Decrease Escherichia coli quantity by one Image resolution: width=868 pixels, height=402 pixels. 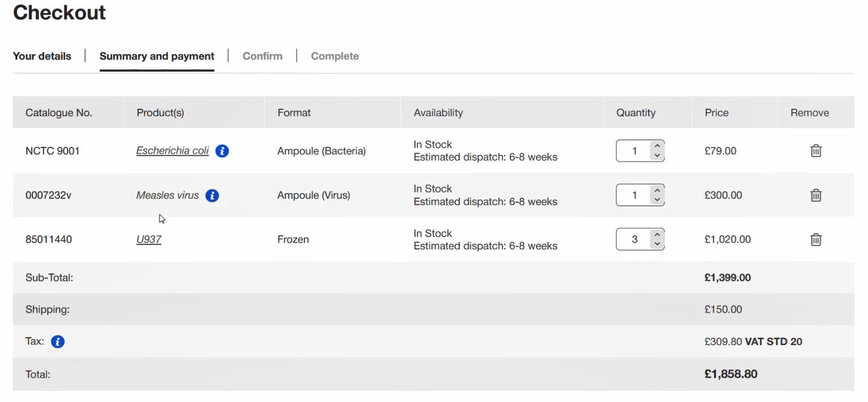pyautogui.click(x=657, y=156)
